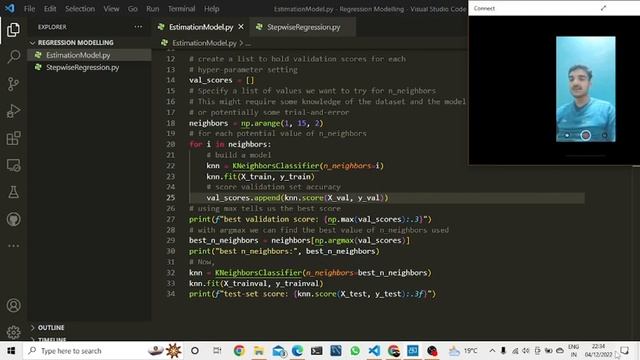Open Explorer views and more actions
Image resolution: width=640 pixels, height=360 pixels.
(138, 27)
